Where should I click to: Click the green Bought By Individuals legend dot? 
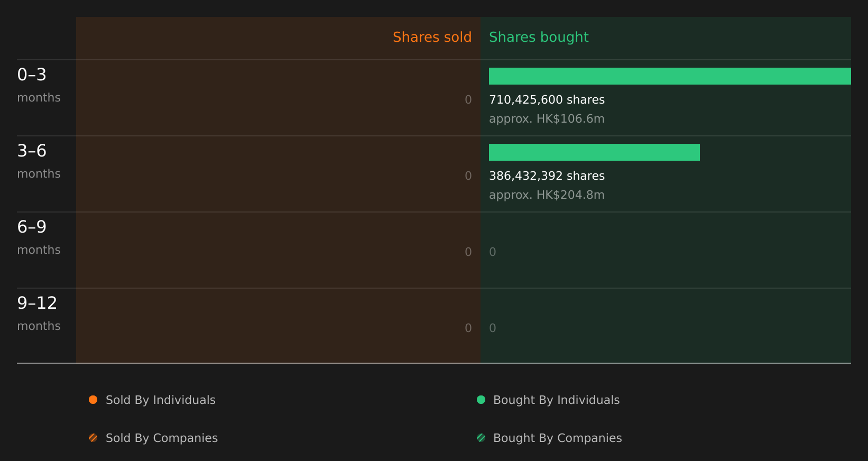point(481,400)
